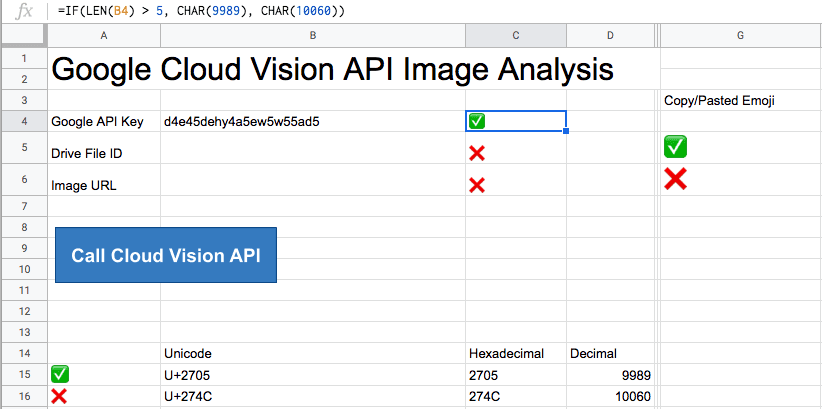The width and height of the screenshot is (822, 409).
Task: Click the Call Cloud Vision API button
Action: click(x=166, y=255)
